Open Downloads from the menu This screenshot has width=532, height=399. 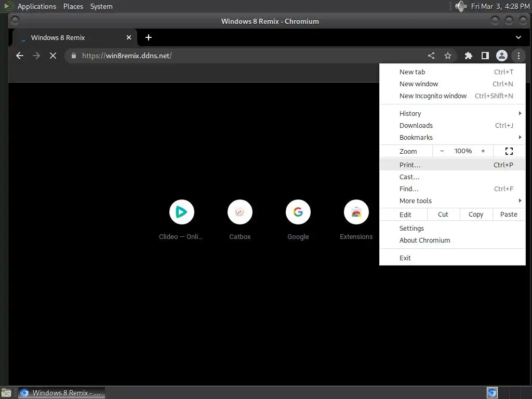(x=453, y=126)
